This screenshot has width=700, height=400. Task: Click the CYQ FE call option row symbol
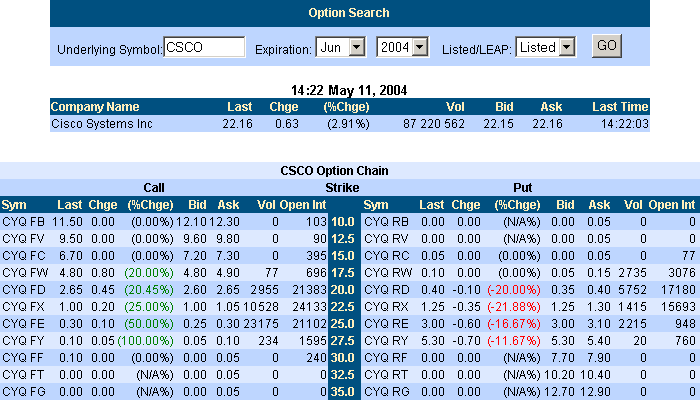point(24,323)
